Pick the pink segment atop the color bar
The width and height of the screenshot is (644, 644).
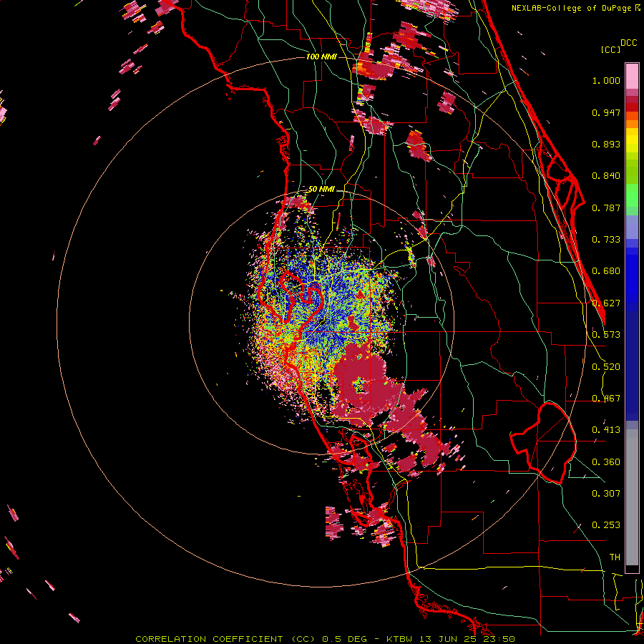pos(632,77)
